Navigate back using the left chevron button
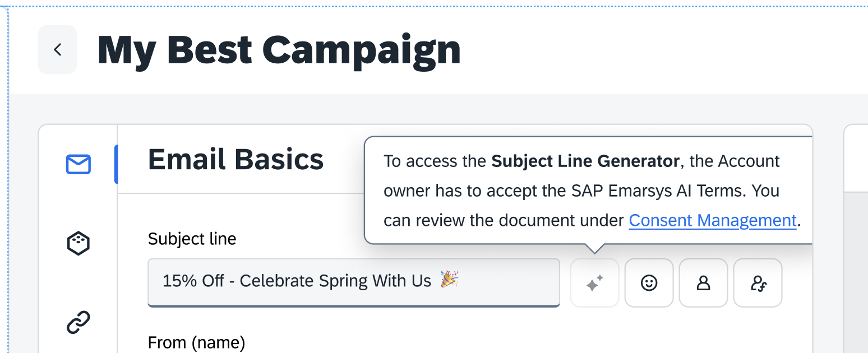 coord(58,49)
